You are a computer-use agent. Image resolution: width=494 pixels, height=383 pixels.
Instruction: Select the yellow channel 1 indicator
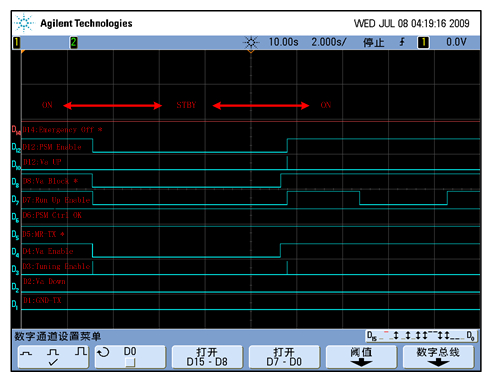tap(16, 43)
